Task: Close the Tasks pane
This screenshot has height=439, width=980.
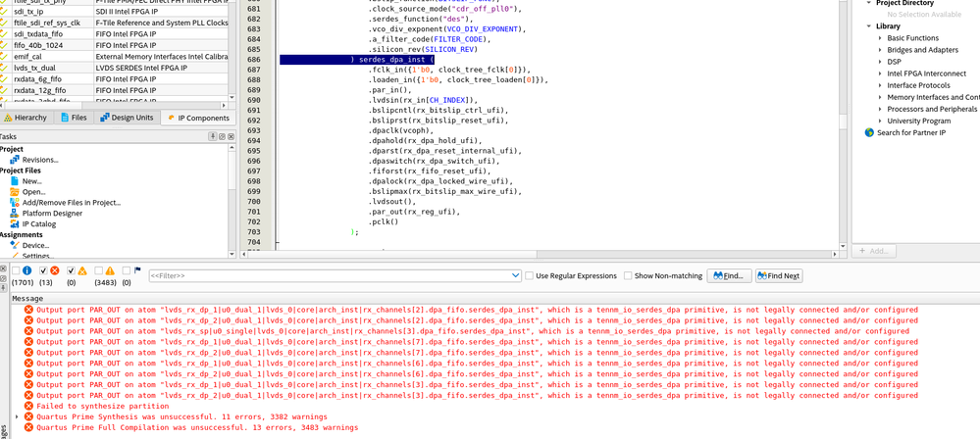Action: pyautogui.click(x=231, y=137)
